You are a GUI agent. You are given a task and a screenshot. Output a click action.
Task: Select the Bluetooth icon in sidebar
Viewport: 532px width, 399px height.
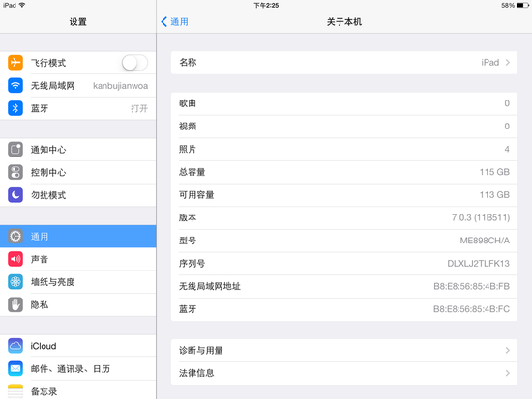(x=15, y=108)
